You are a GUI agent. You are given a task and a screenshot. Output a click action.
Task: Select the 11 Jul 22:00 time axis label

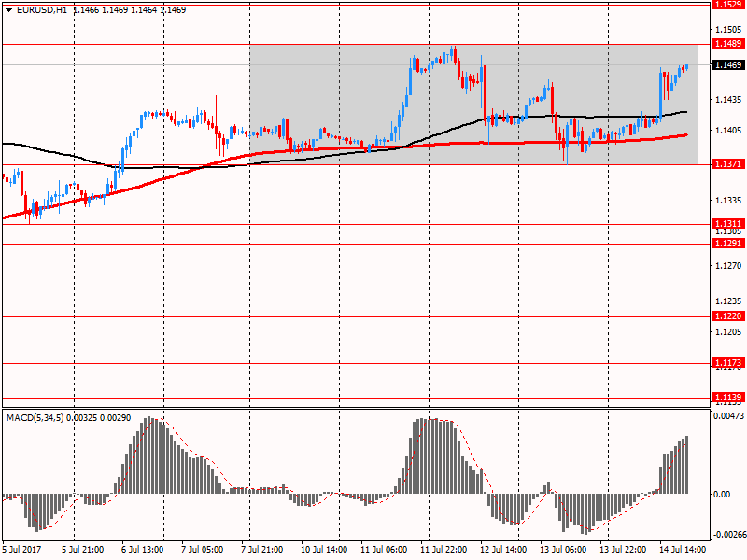point(444,550)
